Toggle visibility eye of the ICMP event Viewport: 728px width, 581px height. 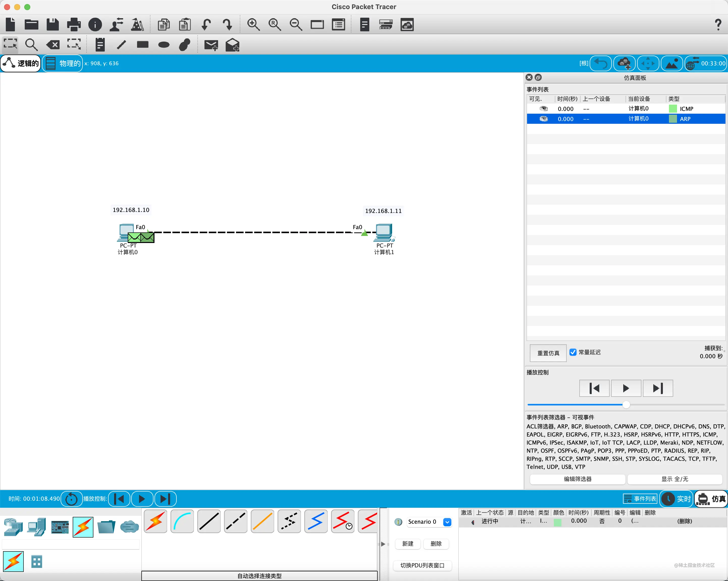(x=543, y=109)
